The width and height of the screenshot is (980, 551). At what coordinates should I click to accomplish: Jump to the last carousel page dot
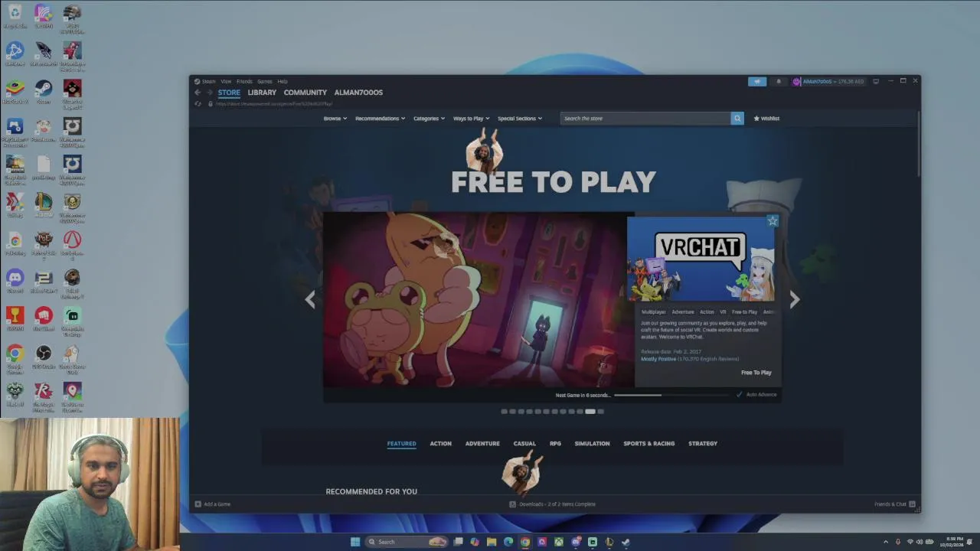[601, 412]
